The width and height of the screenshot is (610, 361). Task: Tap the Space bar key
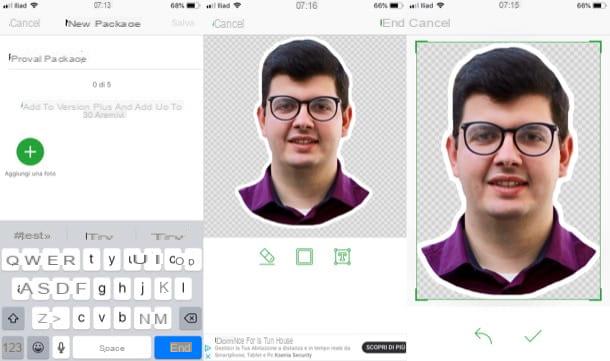[x=112, y=347]
